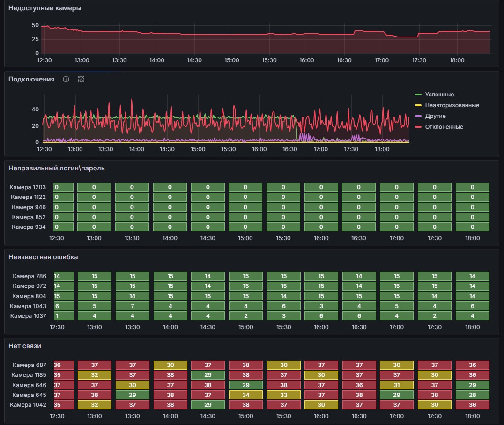Toggle the Успешные series via legend label
Viewport: 504px width, 425px height.
point(439,95)
